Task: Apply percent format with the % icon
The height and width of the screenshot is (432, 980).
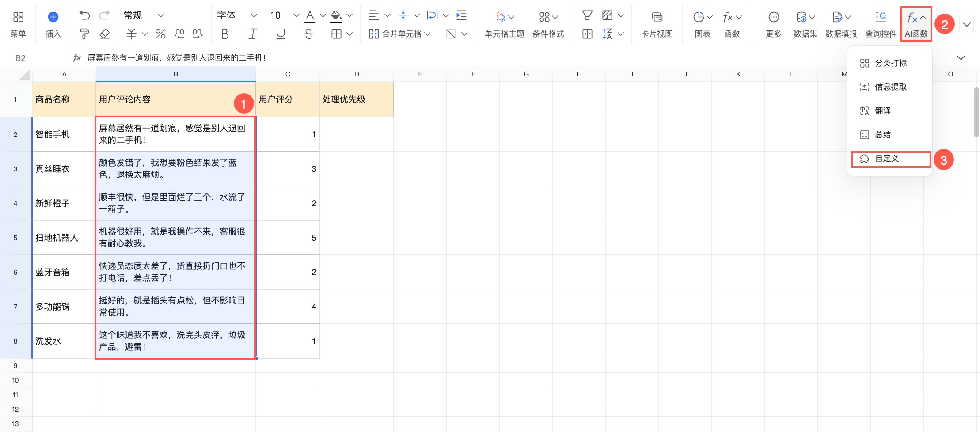Action: (x=160, y=34)
